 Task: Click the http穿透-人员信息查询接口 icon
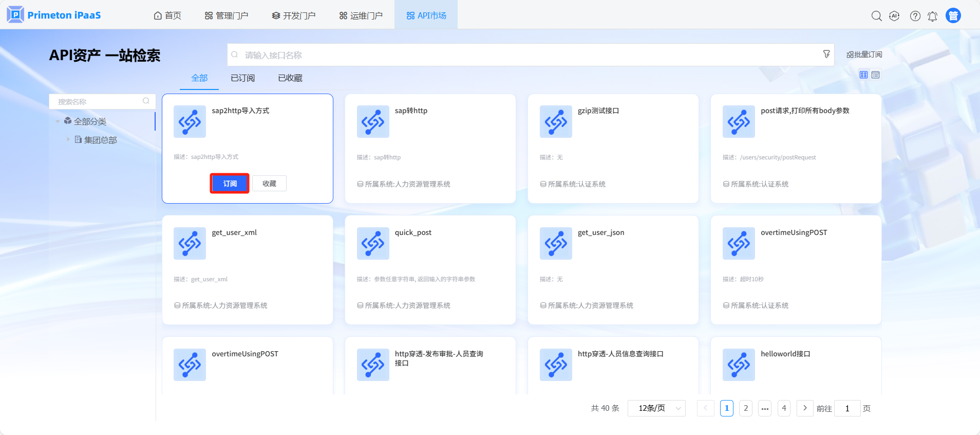coord(556,365)
